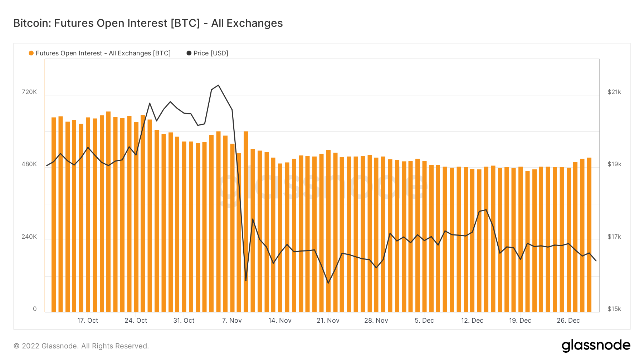The height and width of the screenshot is (362, 644).
Task: Select the 7. Nov date label
Action: tap(232, 321)
